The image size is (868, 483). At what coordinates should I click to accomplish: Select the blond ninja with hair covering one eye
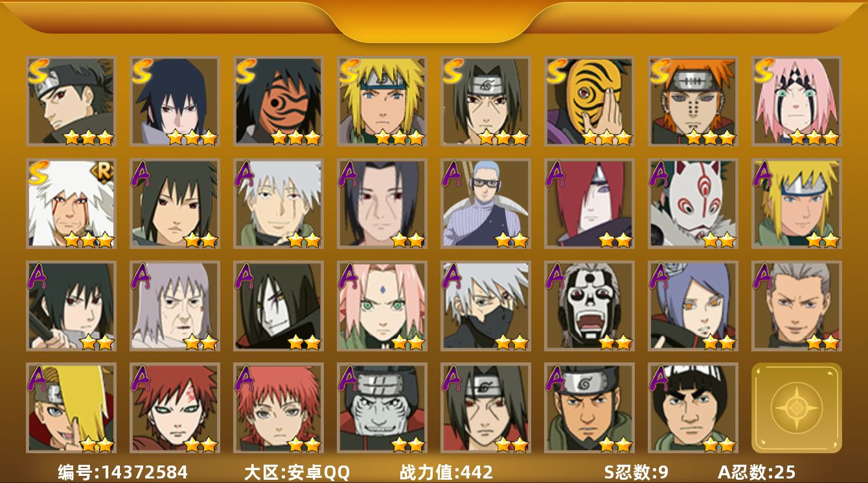(71, 408)
